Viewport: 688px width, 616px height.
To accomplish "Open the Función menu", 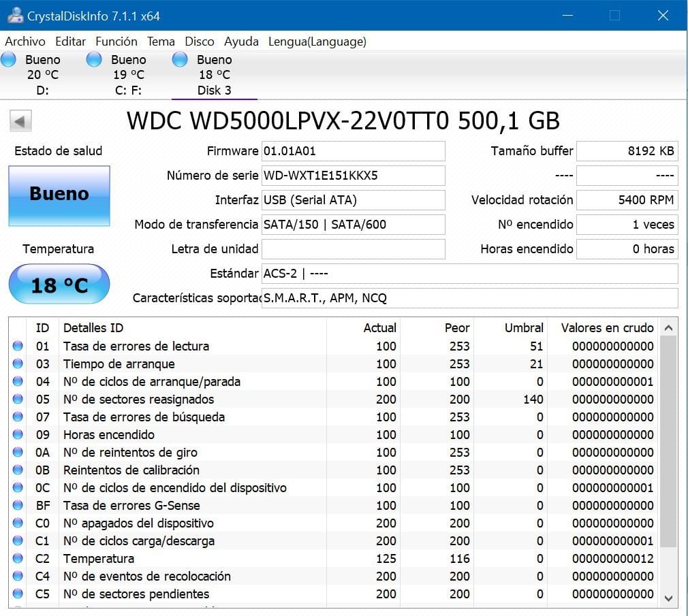I will coord(116,42).
